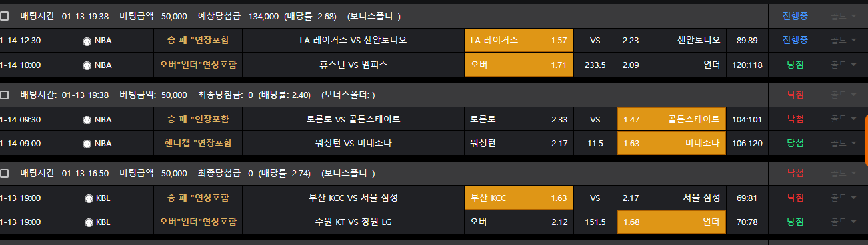Screen dimensions: 868x245
Task: Check the 16:50 bet slip with odds 2.74
Action: (5, 174)
